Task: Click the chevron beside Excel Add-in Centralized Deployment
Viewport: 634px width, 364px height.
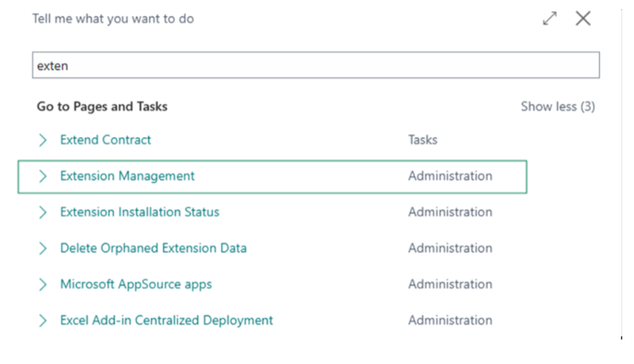Action: click(43, 320)
